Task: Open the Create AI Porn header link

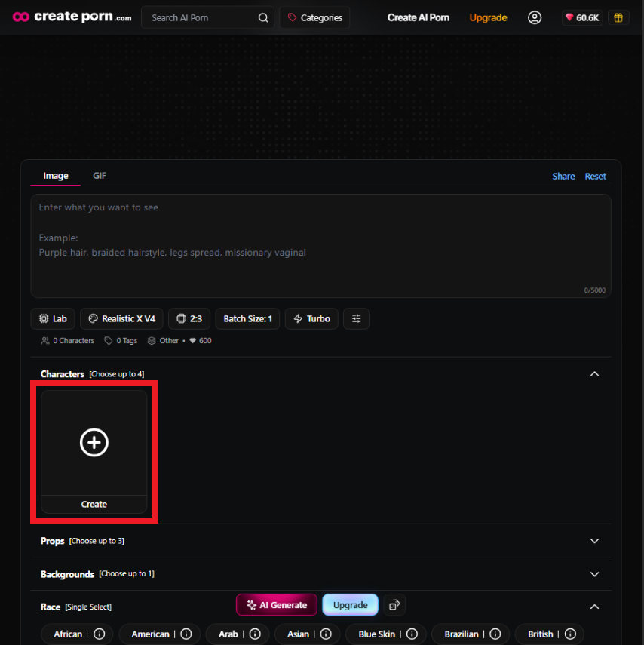Action: pos(419,17)
